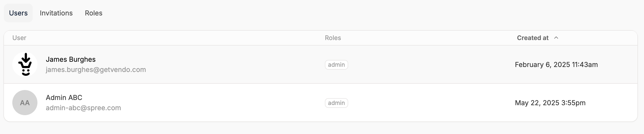Click February 6, 2025 11:43am date
The height and width of the screenshot is (134, 644).
click(556, 65)
